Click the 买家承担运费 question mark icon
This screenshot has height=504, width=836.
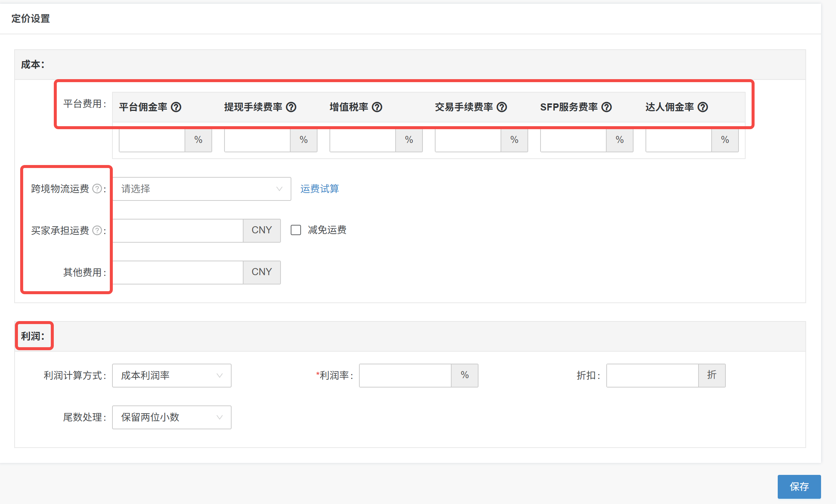pyautogui.click(x=97, y=230)
